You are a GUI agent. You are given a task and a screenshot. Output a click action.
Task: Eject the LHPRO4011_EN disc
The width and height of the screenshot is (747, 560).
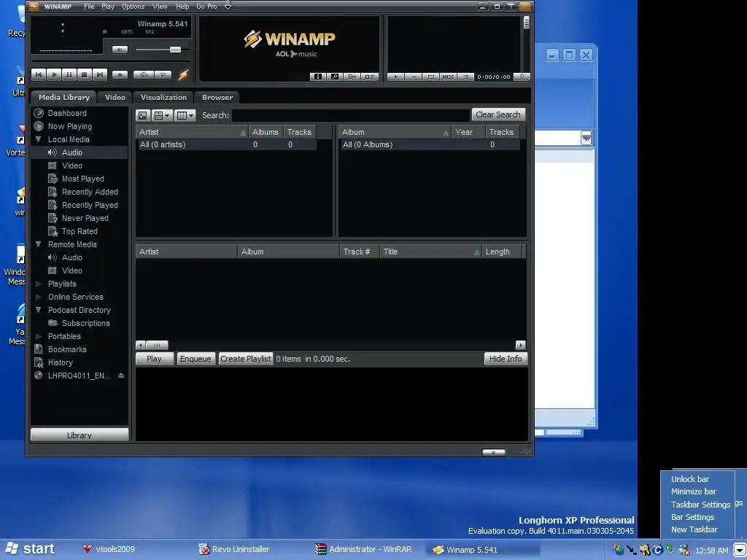121,376
